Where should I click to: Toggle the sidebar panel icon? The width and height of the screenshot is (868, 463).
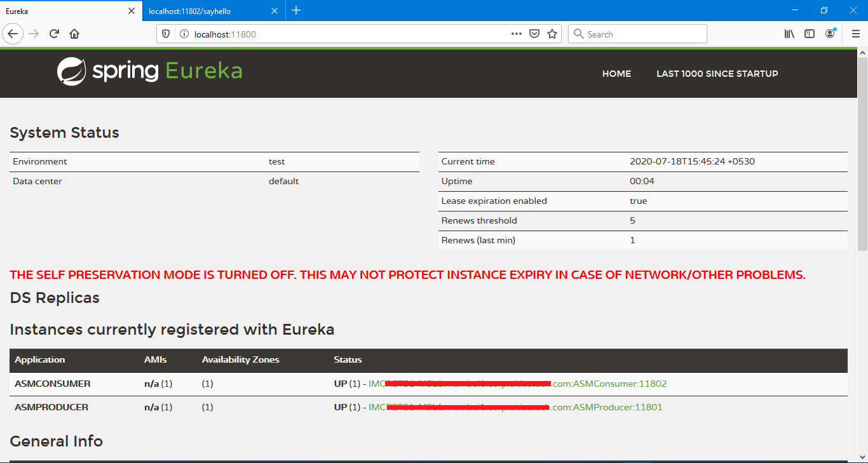[x=810, y=34]
